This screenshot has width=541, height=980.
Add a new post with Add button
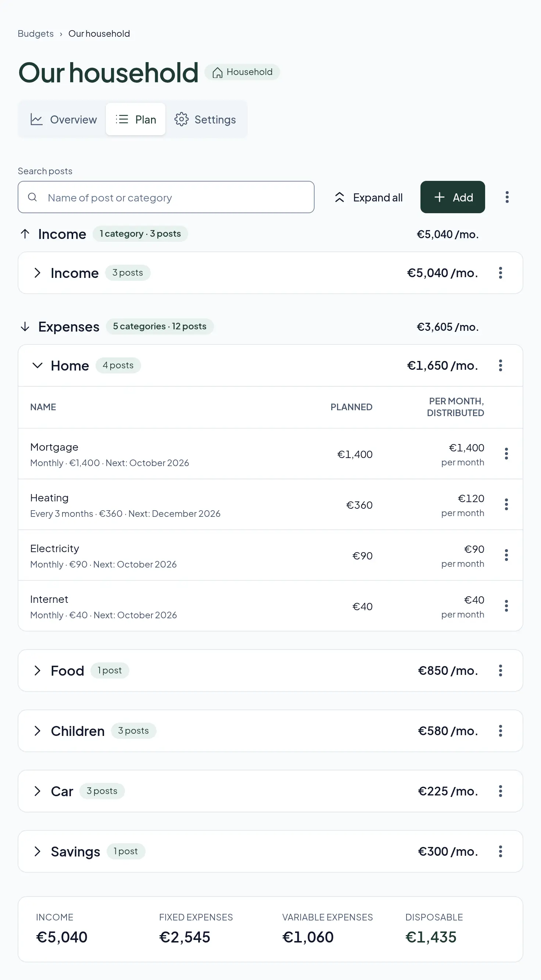[x=452, y=197]
